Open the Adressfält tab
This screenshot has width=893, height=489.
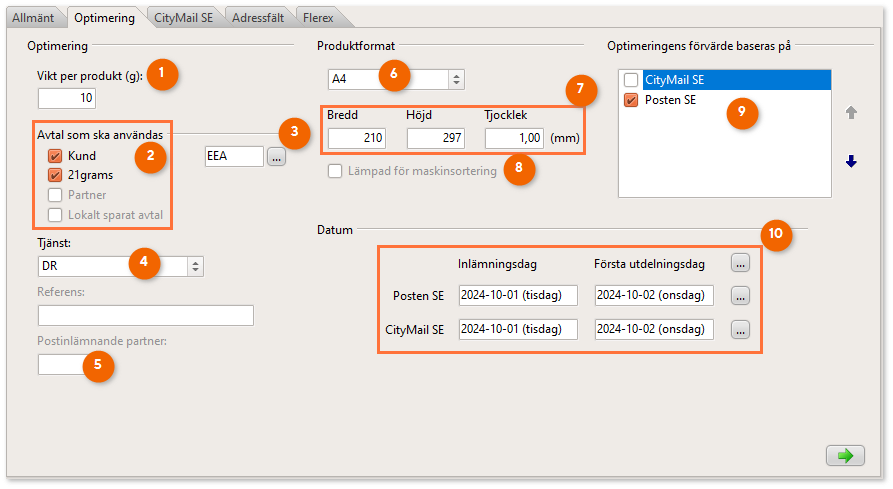258,18
